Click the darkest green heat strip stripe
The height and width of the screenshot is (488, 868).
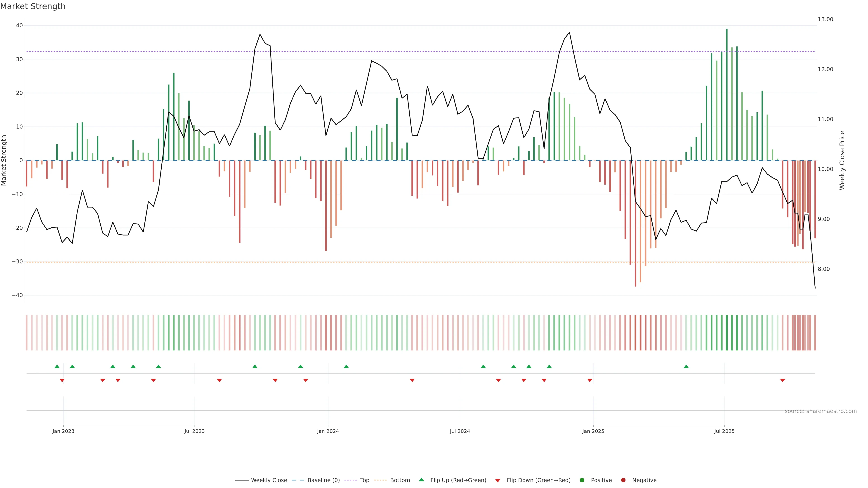point(726,333)
